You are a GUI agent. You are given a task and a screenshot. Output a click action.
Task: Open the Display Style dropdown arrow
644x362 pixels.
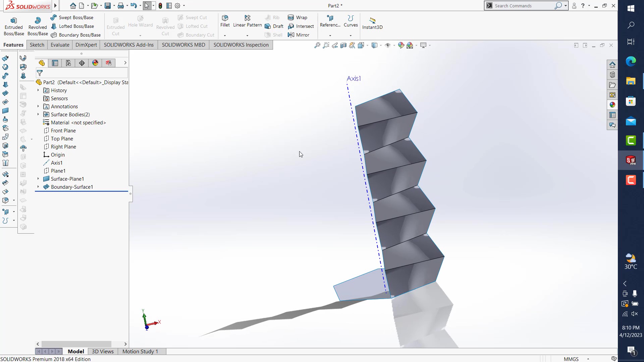[x=381, y=45]
